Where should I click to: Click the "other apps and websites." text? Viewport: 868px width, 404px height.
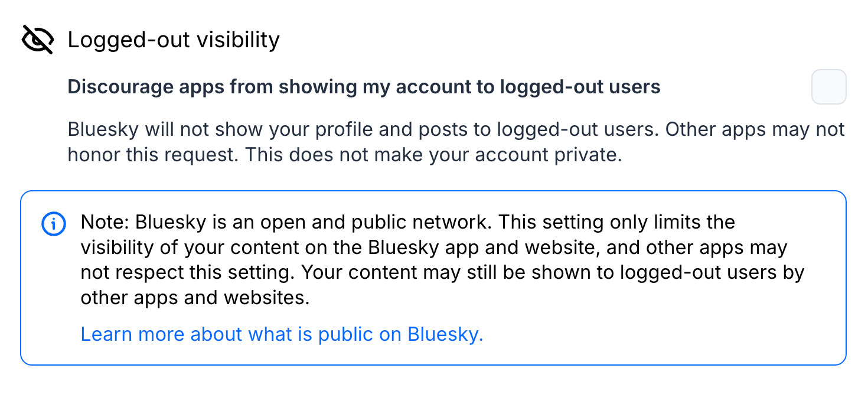point(195,298)
